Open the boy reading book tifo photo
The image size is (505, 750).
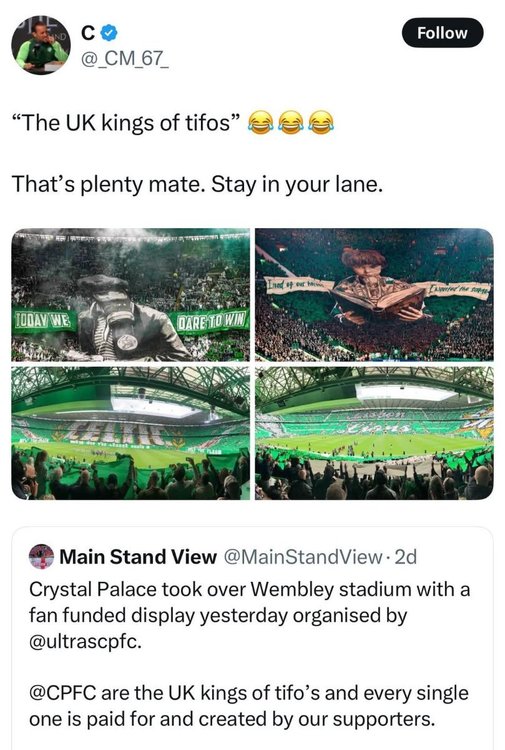pos(374,295)
